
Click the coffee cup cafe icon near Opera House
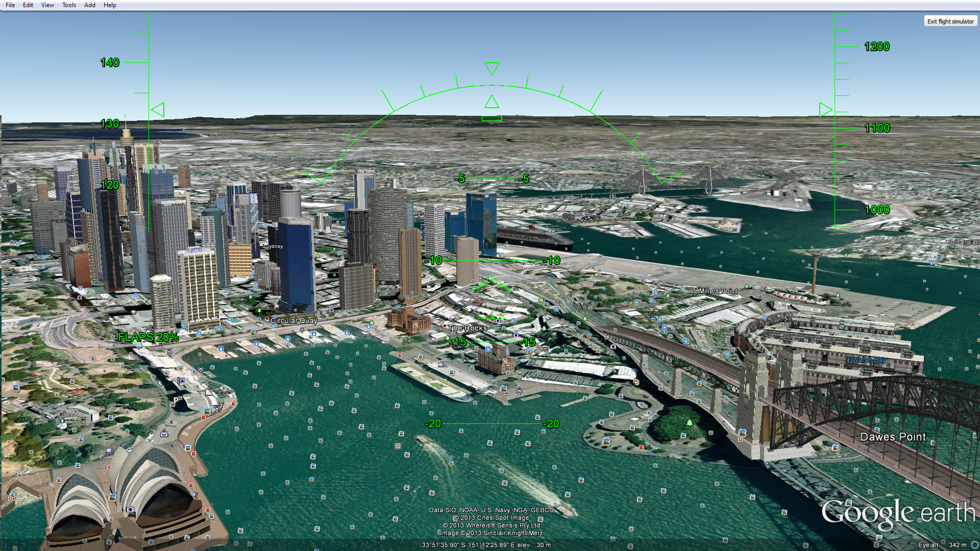[109, 451]
